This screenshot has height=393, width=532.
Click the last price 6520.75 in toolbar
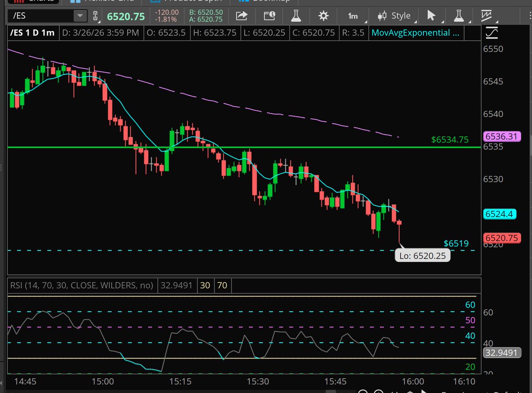[x=126, y=16]
